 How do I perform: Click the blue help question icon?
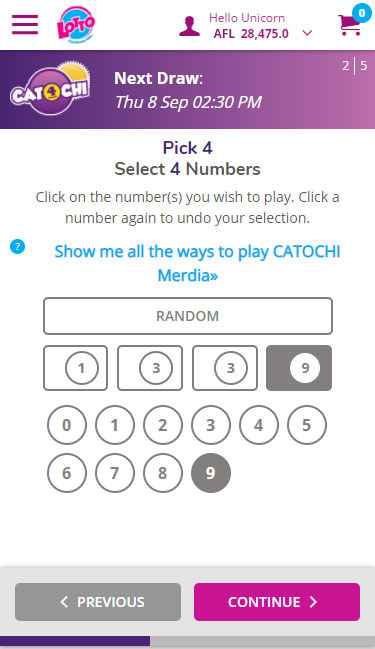point(17,247)
